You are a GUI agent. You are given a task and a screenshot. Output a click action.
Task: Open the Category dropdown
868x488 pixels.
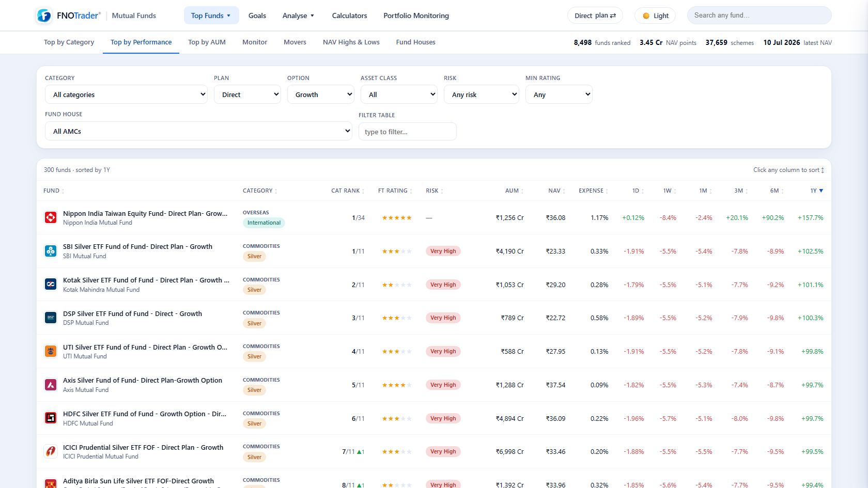[126, 95]
